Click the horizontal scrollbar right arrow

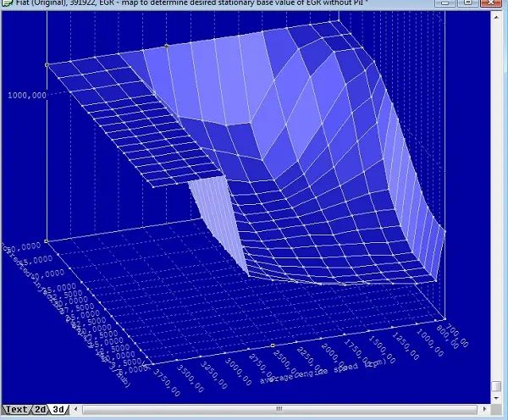(x=483, y=410)
